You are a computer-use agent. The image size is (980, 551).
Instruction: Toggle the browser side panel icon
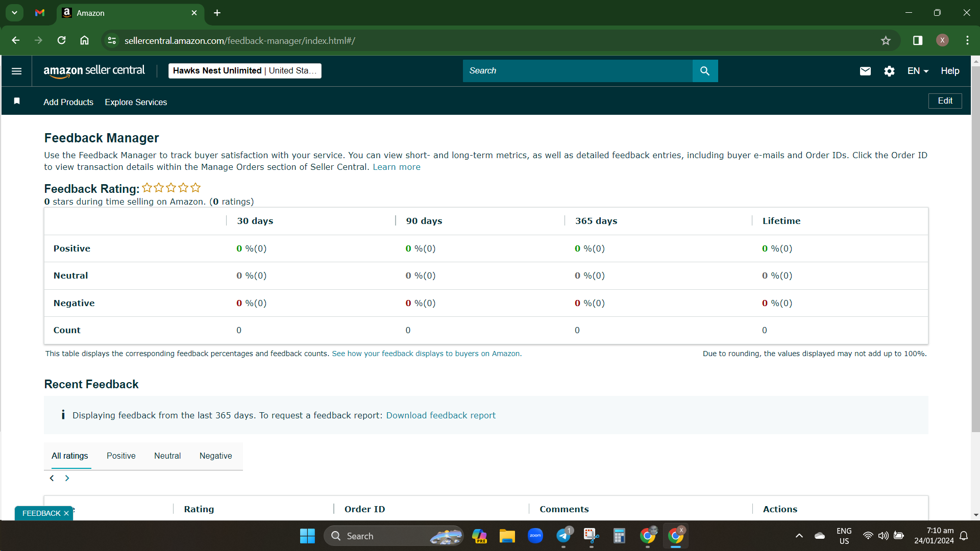tap(918, 40)
